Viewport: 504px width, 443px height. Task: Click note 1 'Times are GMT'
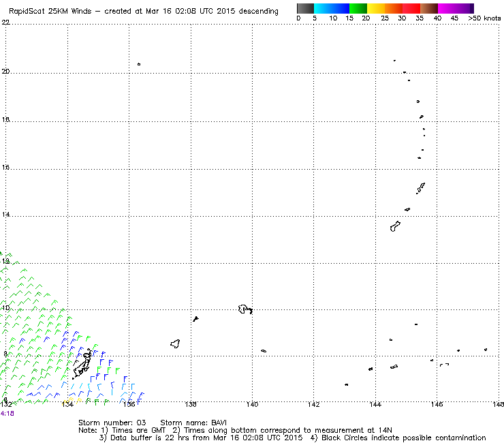pos(134,430)
